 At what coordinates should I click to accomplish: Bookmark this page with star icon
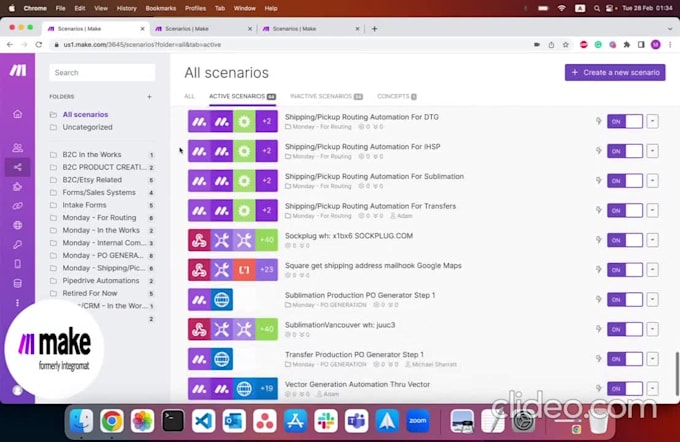[x=566, y=44]
